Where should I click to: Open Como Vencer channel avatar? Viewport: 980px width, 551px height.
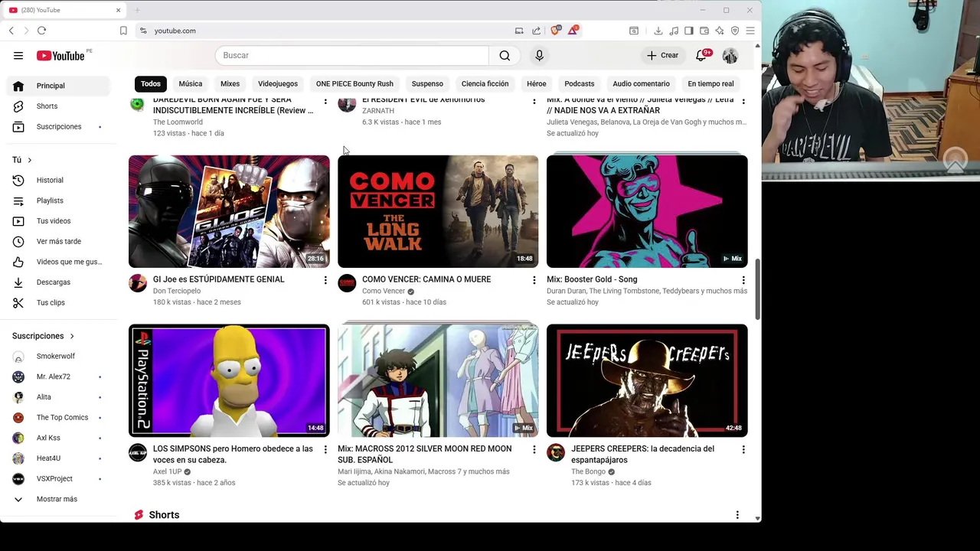(x=347, y=284)
